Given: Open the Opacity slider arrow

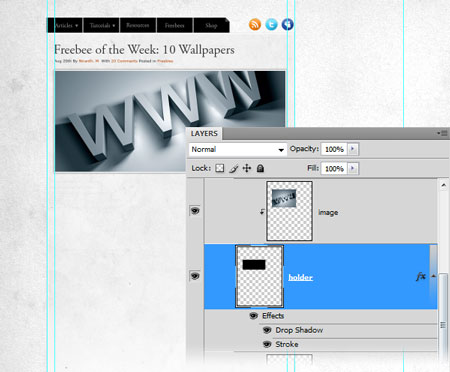Looking at the screenshot, I should (353, 149).
